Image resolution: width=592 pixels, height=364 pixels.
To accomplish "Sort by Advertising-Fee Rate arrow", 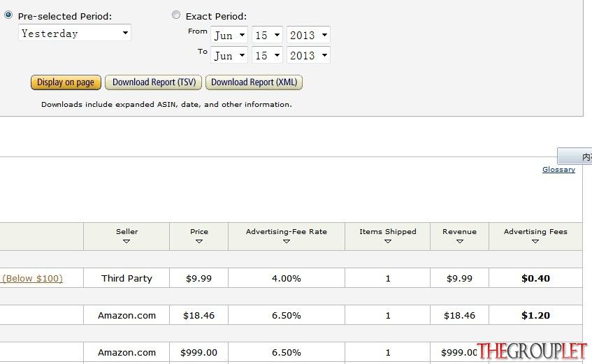I will point(286,241).
